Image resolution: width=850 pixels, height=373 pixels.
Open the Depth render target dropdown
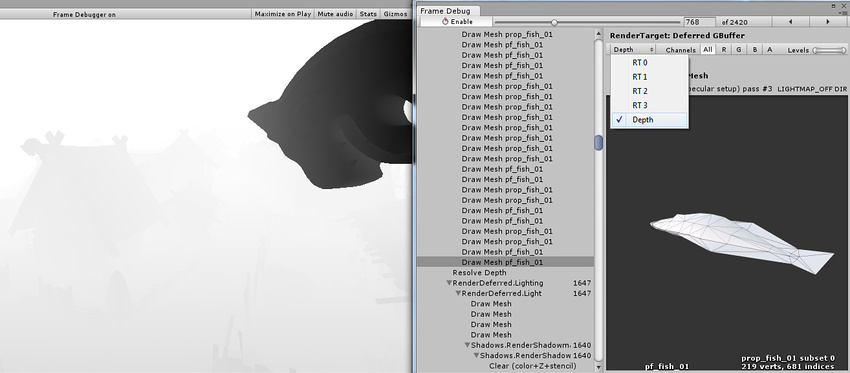pyautogui.click(x=633, y=49)
